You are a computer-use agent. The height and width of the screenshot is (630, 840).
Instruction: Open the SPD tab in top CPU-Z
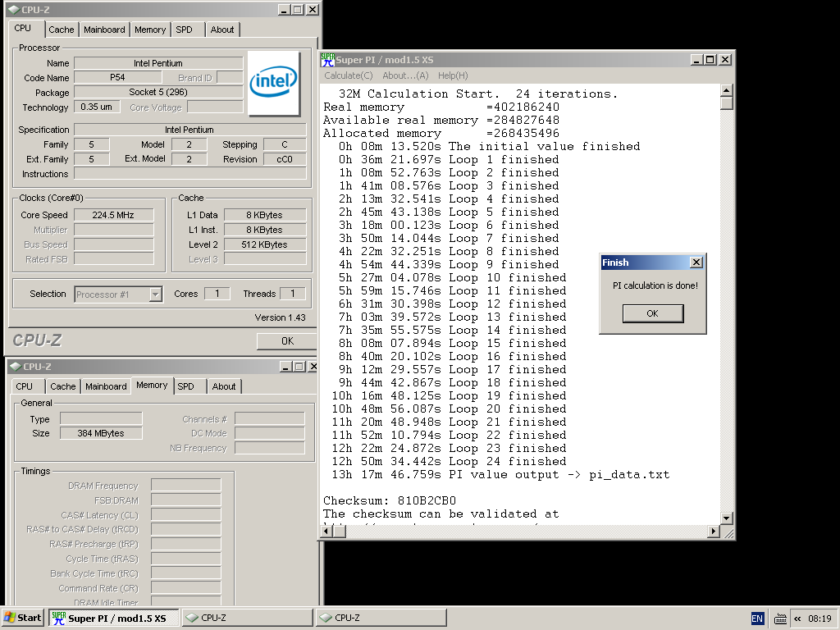(x=185, y=30)
